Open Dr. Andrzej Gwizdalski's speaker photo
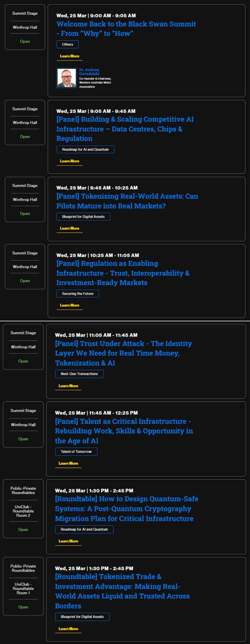 (67, 78)
